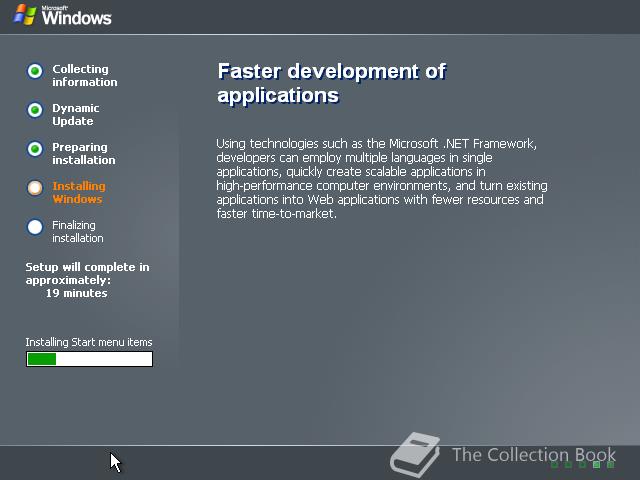Screen dimensions: 640x480
Task: Click the installation progress bar
Action: 89,359
